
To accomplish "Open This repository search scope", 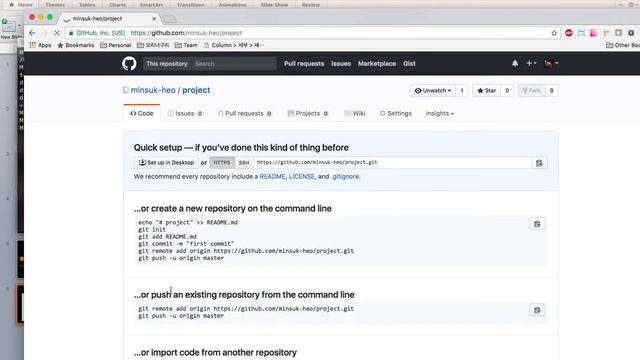I will (167, 64).
